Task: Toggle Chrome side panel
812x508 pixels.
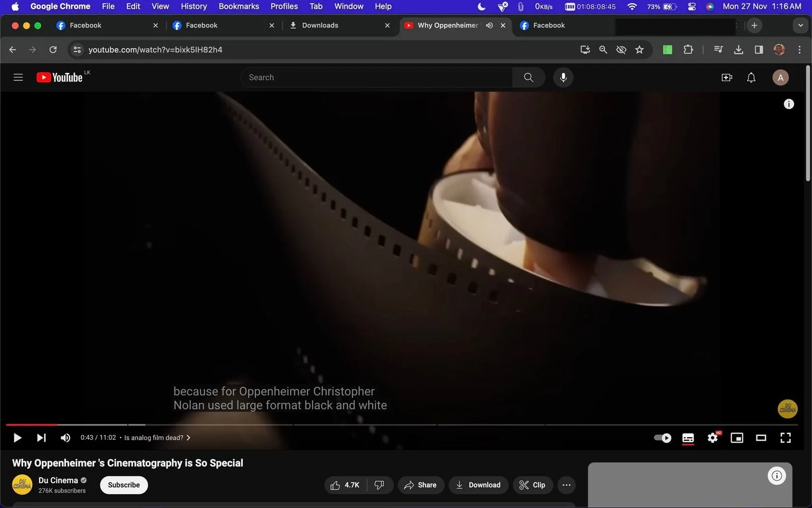Action: [759, 50]
